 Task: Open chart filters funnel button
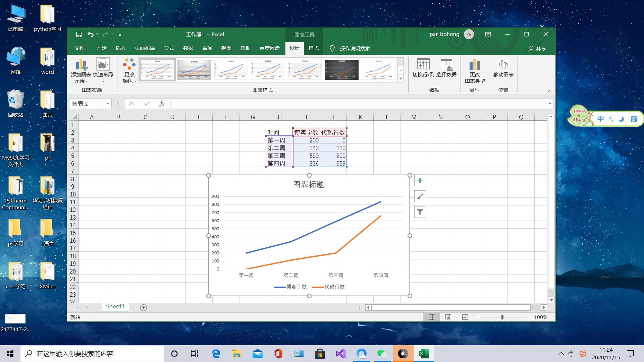coord(420,212)
